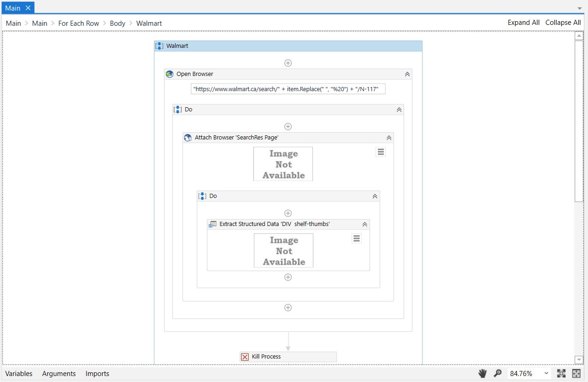588x382 pixels.
Task: Click Collapse All
Action: [563, 23]
